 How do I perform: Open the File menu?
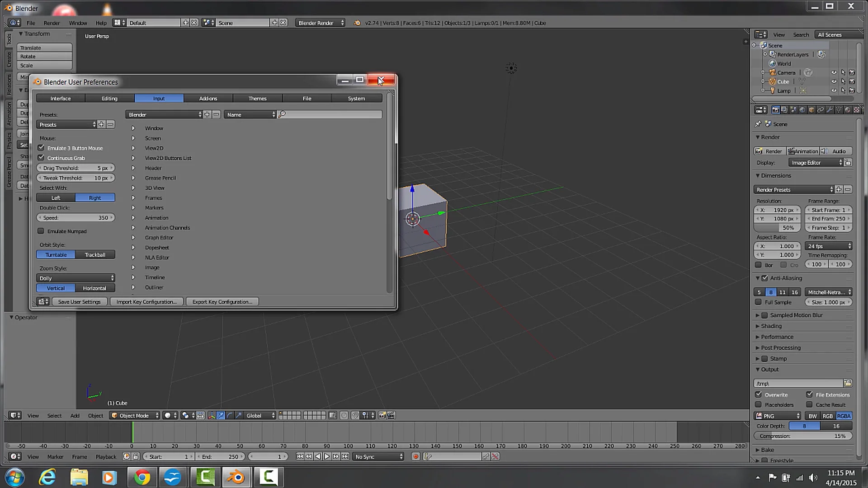click(x=30, y=23)
